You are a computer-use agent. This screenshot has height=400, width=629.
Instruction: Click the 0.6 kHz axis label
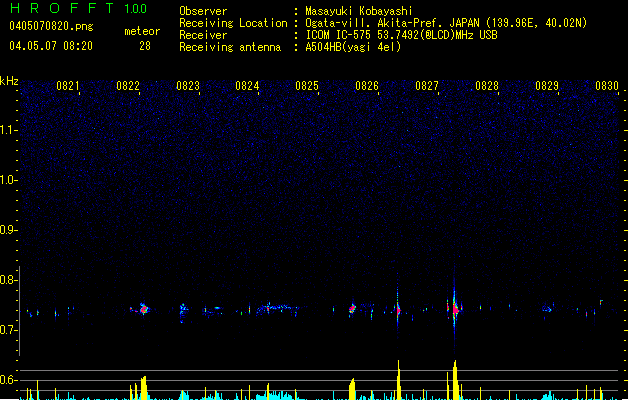(8, 380)
